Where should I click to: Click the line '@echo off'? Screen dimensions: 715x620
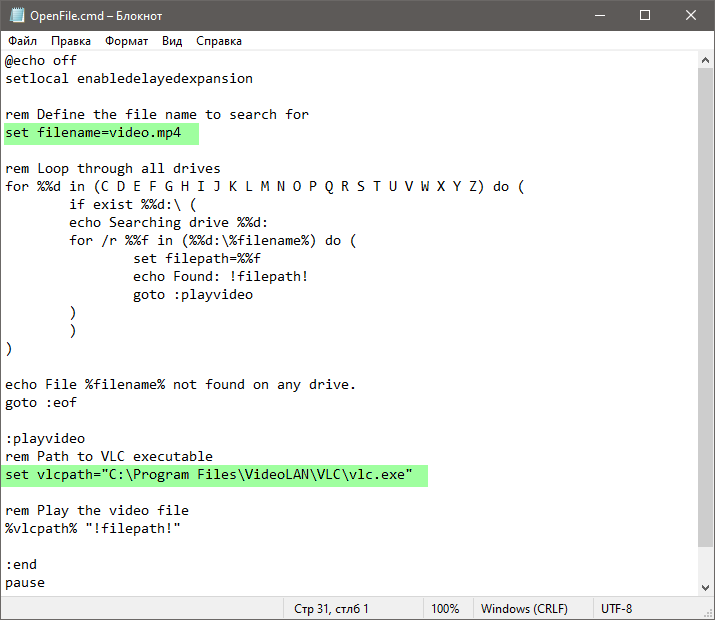[x=41, y=61]
